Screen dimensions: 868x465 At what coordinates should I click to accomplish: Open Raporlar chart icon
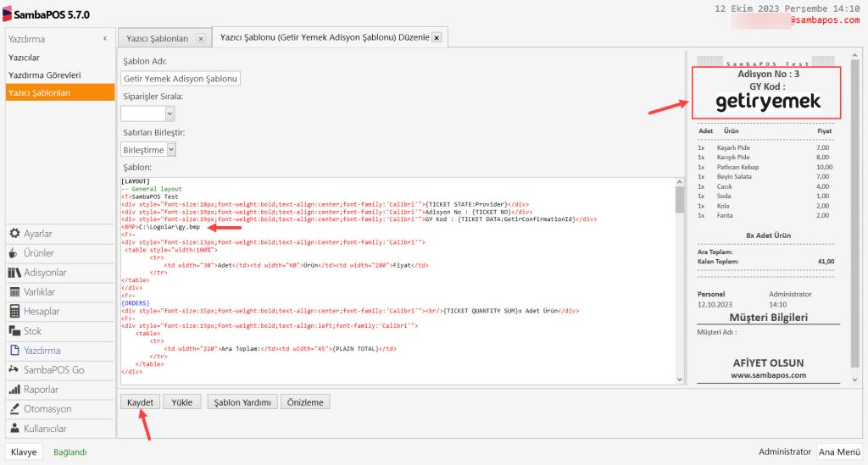point(15,390)
